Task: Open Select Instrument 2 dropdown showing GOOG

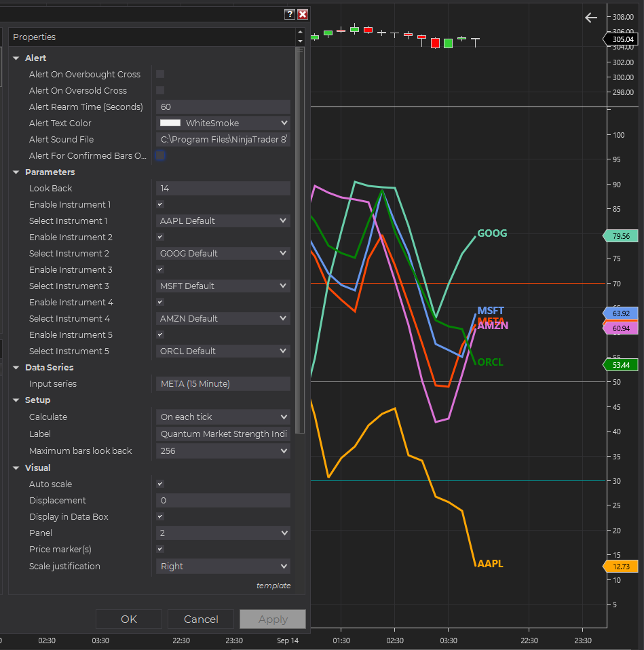Action: tap(223, 253)
